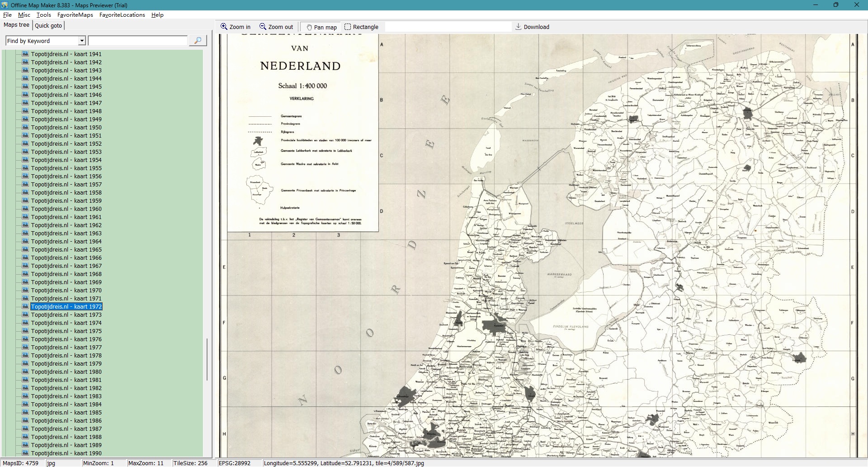Click the keyword search text field
The image size is (868, 467).
click(x=138, y=41)
